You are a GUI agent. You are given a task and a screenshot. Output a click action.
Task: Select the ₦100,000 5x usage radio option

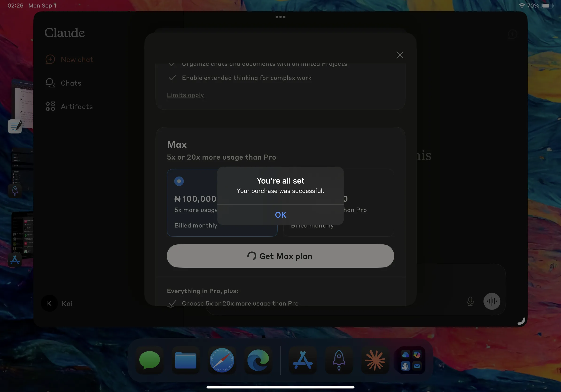click(179, 181)
